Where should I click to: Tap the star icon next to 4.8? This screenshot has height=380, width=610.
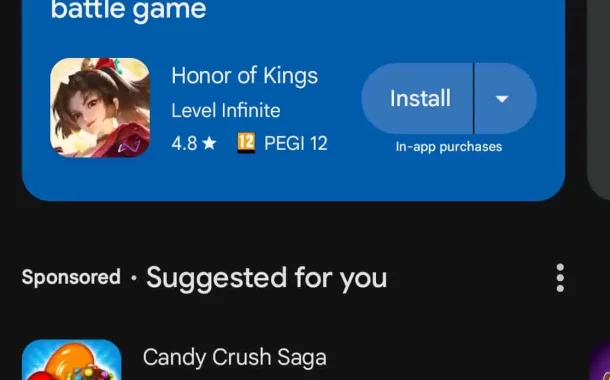[209, 144]
